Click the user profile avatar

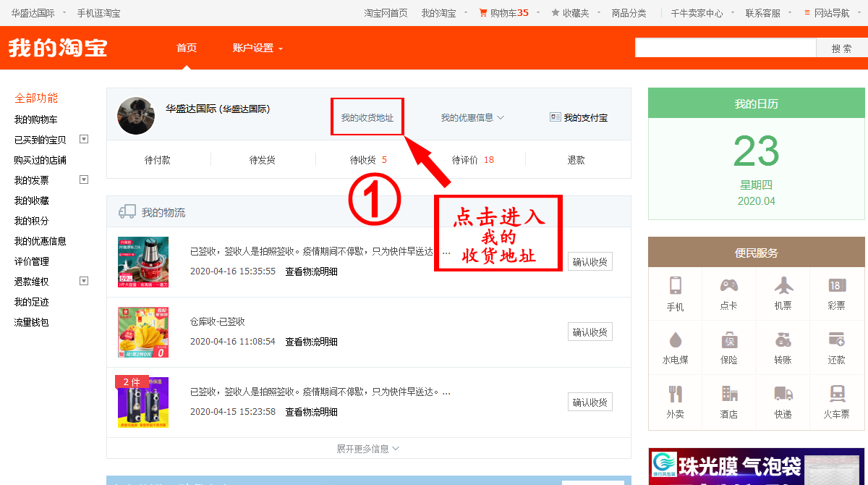(x=136, y=116)
